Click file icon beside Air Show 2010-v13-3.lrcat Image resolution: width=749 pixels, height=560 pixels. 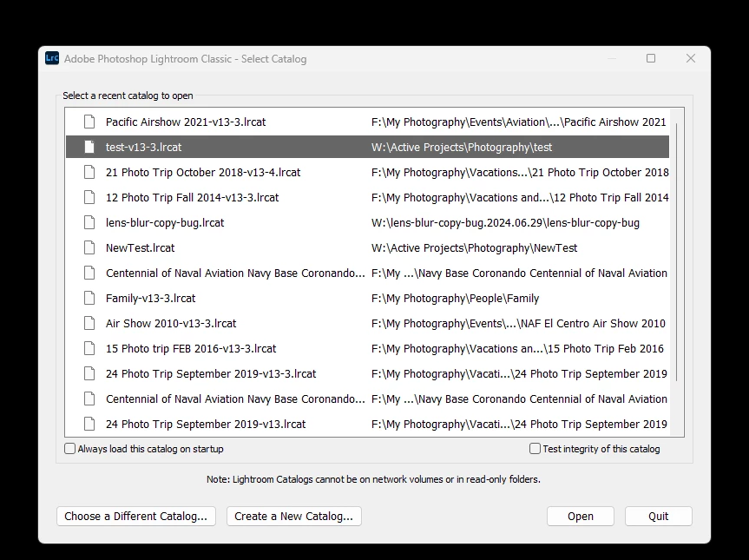point(89,324)
